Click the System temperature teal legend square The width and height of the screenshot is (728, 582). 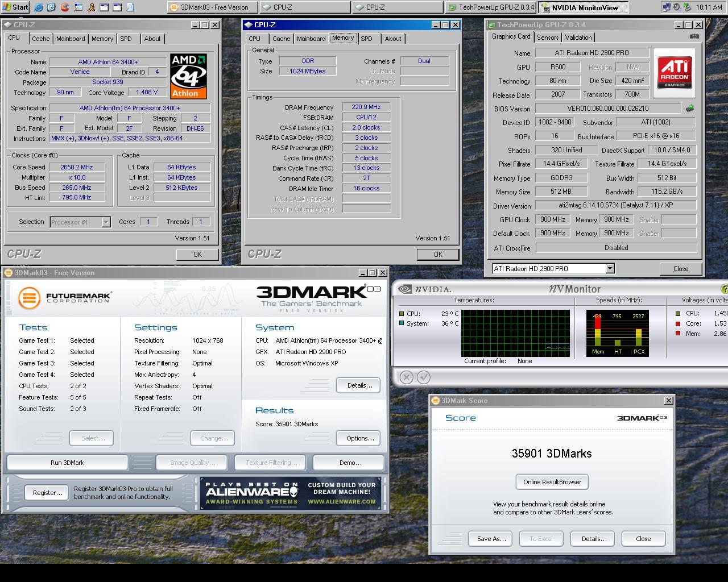[x=402, y=323]
